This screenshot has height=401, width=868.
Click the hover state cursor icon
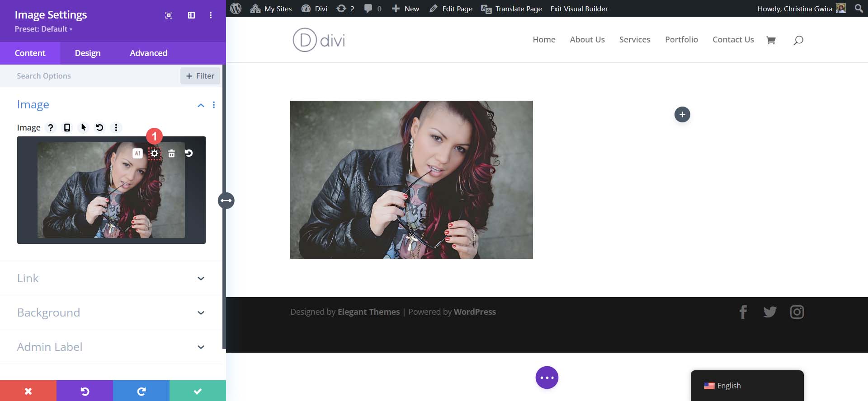pos(83,128)
